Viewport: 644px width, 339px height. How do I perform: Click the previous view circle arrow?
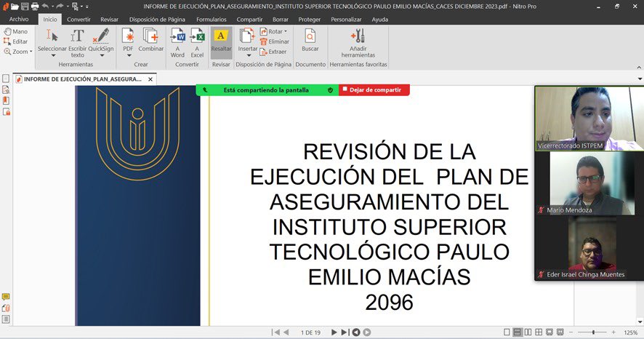(x=356, y=332)
